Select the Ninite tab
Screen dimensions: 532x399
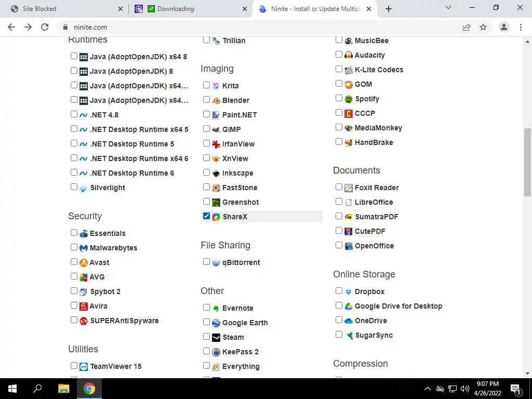315,9
